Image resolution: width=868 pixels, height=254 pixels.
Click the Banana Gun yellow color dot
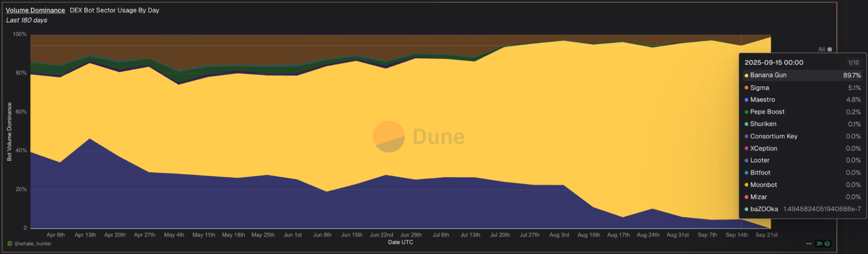746,75
